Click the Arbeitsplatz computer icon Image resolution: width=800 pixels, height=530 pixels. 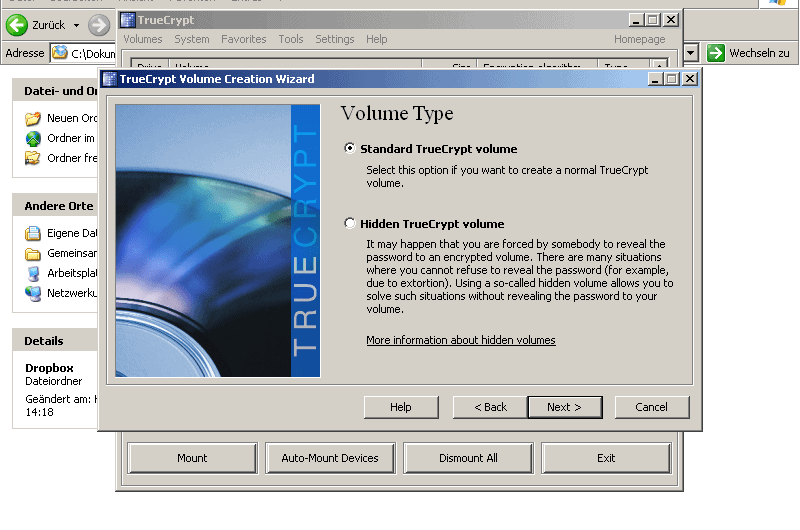(x=33, y=273)
